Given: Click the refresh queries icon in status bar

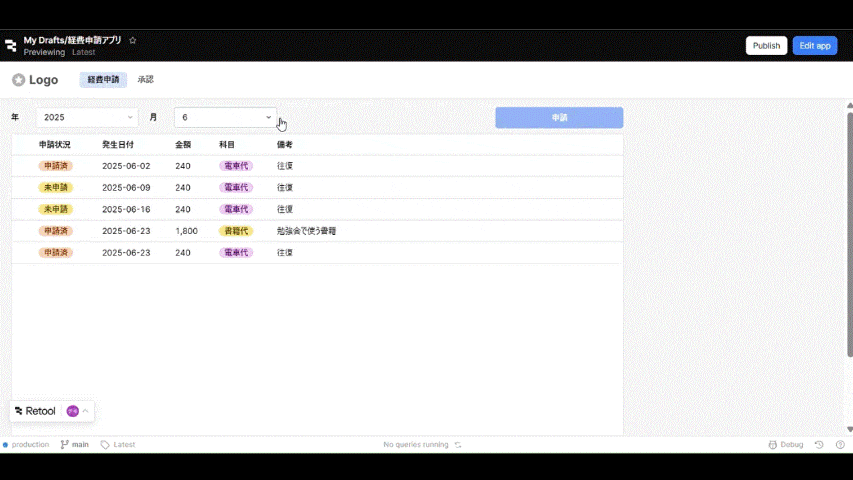Looking at the screenshot, I should click(x=458, y=445).
